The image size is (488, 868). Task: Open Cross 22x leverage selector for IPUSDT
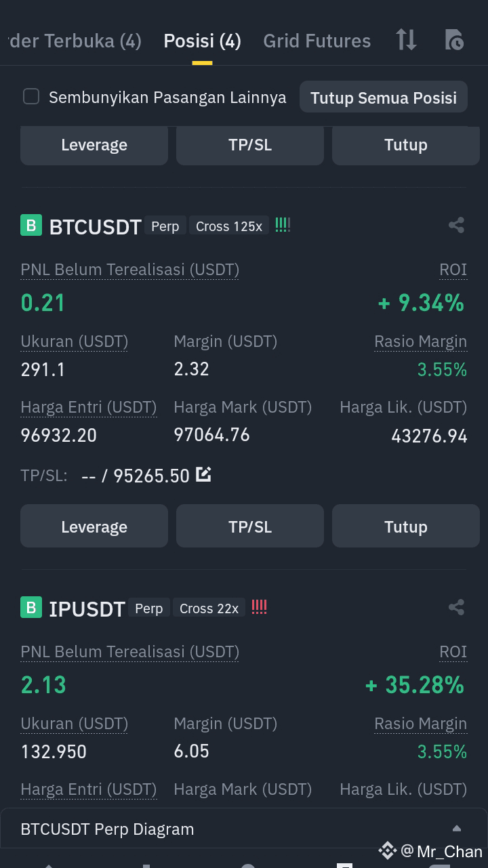(x=209, y=608)
